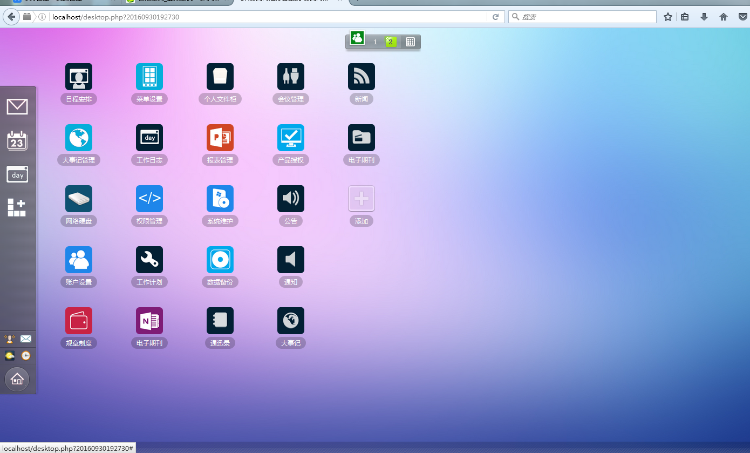Open the mail envelope in the left sidebar
750x453 pixels.
point(17,107)
